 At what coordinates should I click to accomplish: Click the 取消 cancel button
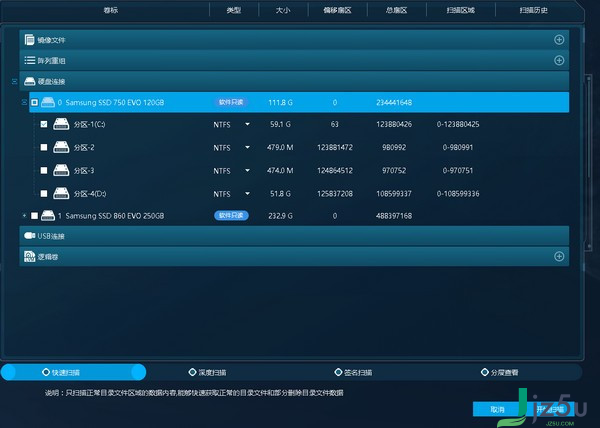click(497, 409)
